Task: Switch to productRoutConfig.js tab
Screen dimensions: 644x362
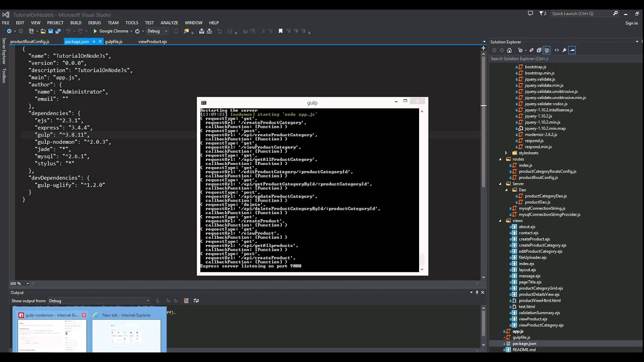Action: pyautogui.click(x=30, y=42)
